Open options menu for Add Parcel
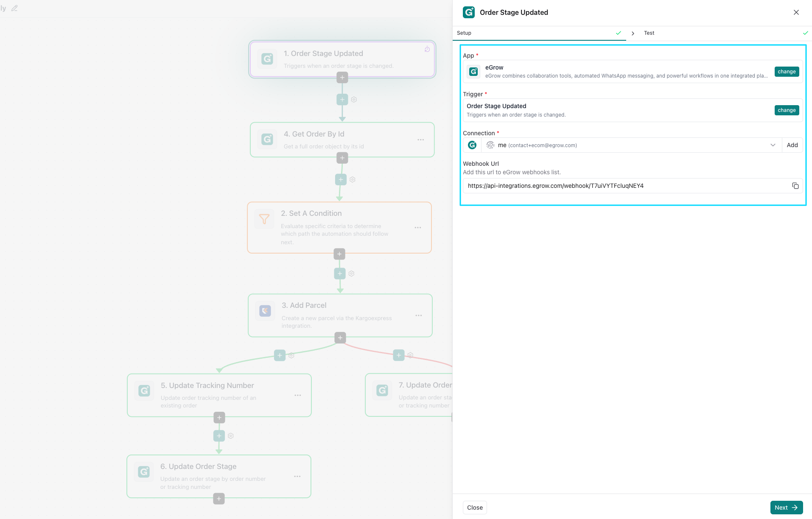The width and height of the screenshot is (812, 519). (419, 315)
